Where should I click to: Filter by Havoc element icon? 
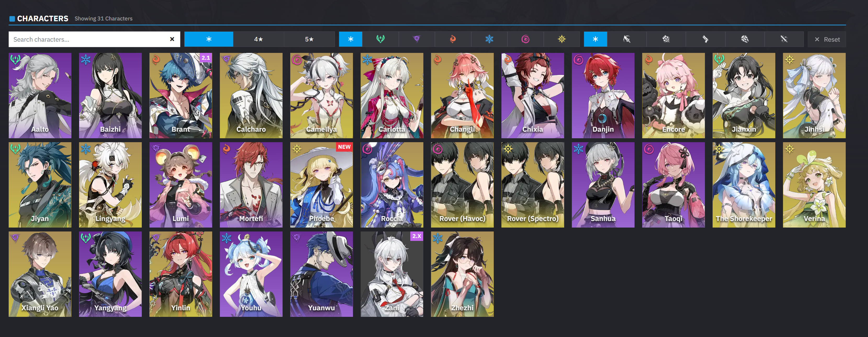coord(417,39)
